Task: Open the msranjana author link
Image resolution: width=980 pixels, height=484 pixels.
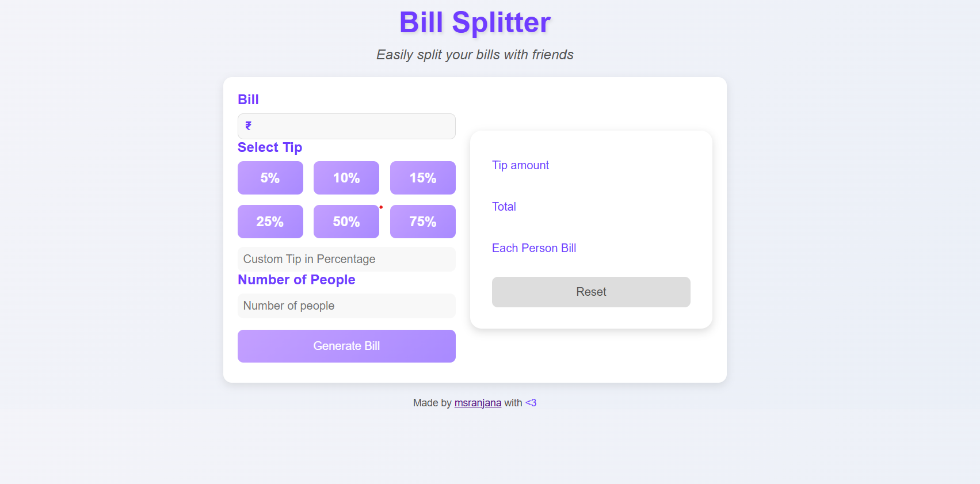Action: coord(478,403)
